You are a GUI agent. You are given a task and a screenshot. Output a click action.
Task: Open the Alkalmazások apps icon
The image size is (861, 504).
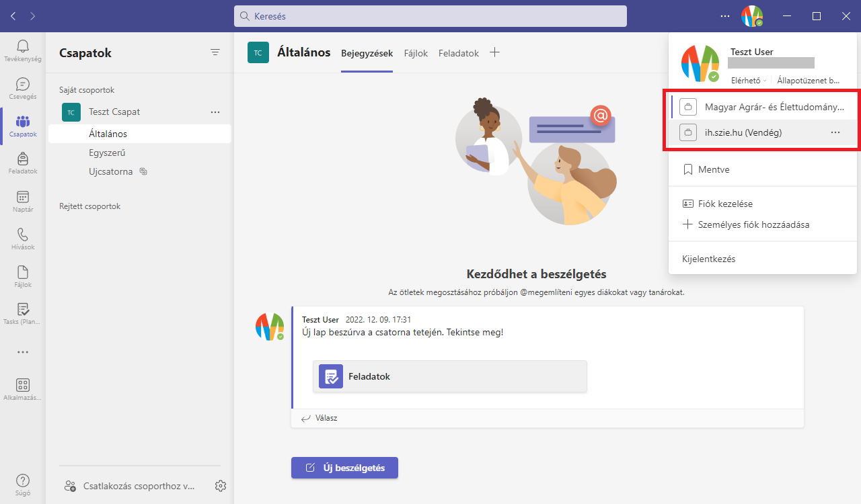[23, 388]
